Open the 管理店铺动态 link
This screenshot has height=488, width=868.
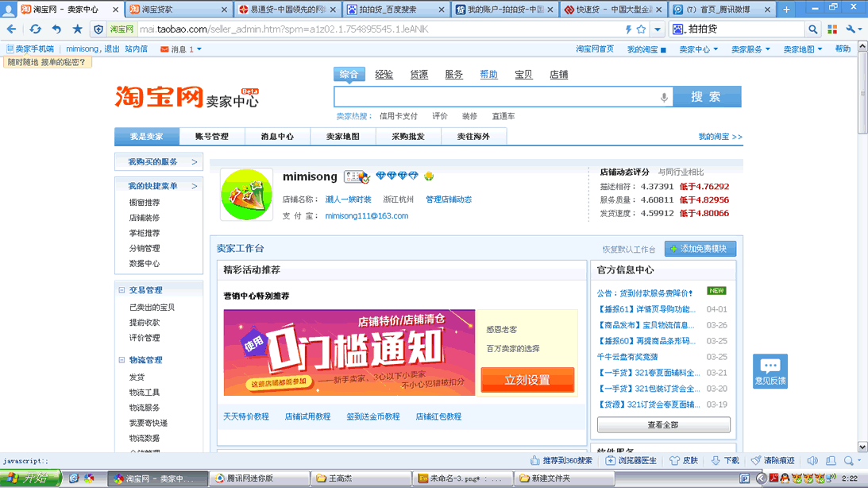[449, 199]
